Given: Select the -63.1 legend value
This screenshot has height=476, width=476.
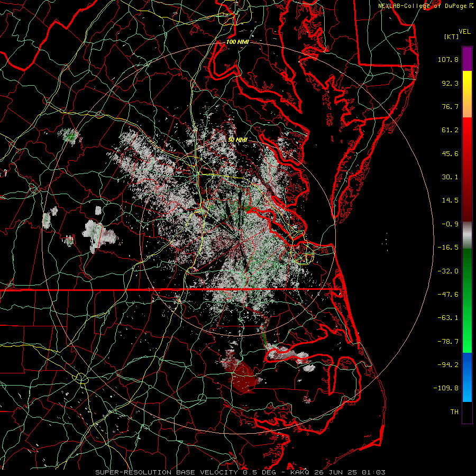Looking at the screenshot, I should pyautogui.click(x=448, y=318).
